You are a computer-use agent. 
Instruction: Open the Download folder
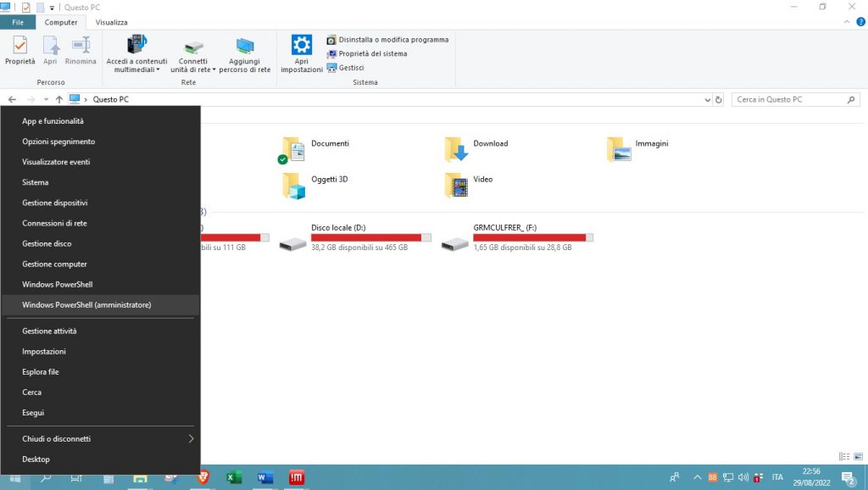456,150
